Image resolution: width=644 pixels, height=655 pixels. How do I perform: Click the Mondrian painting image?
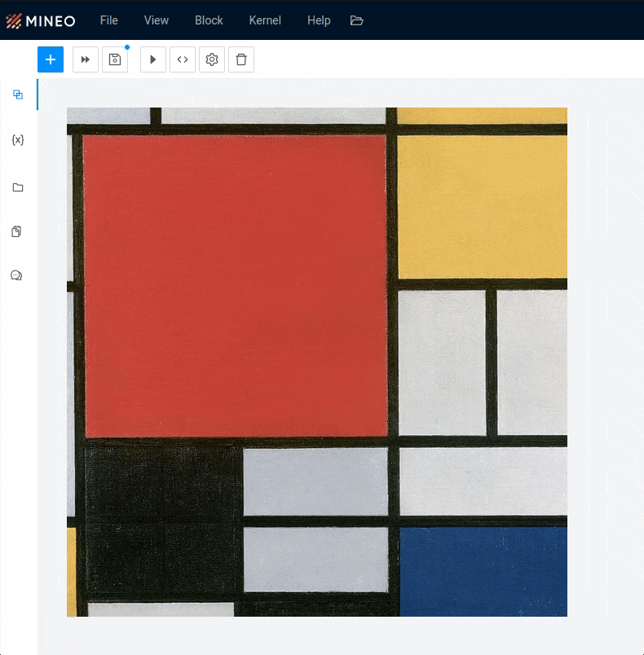pos(317,363)
